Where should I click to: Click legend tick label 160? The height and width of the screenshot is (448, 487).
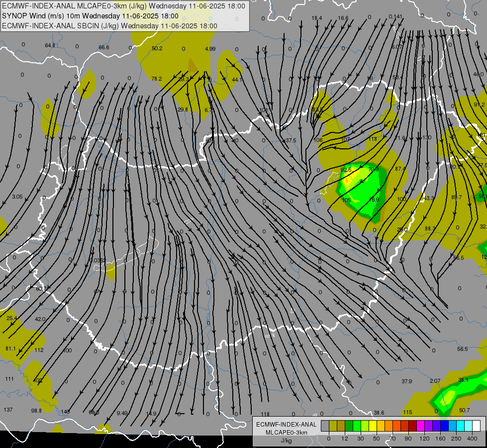tap(440, 439)
